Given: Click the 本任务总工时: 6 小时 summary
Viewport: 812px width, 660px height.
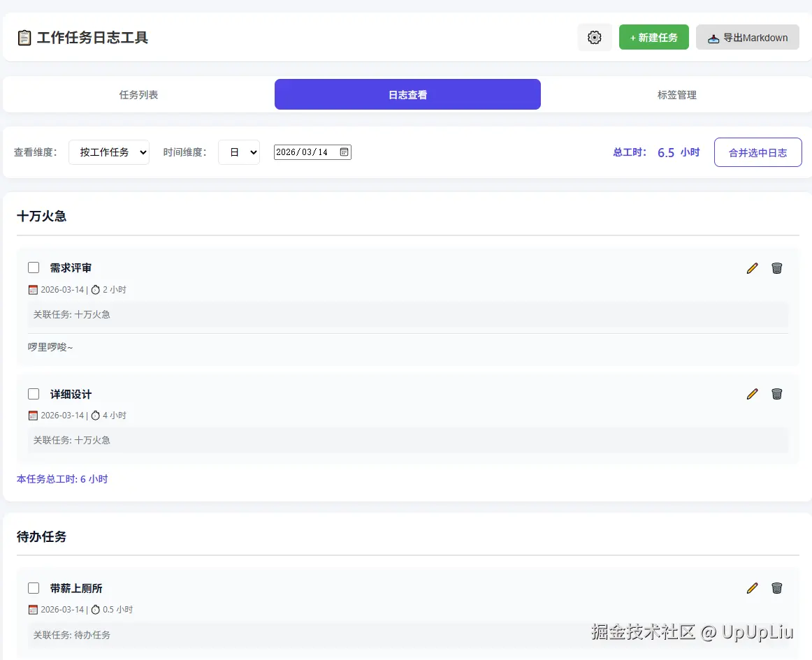Looking at the screenshot, I should (62, 479).
